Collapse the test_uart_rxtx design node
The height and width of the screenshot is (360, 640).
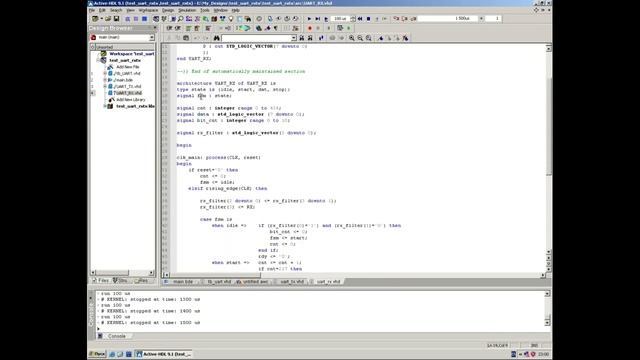point(98,60)
